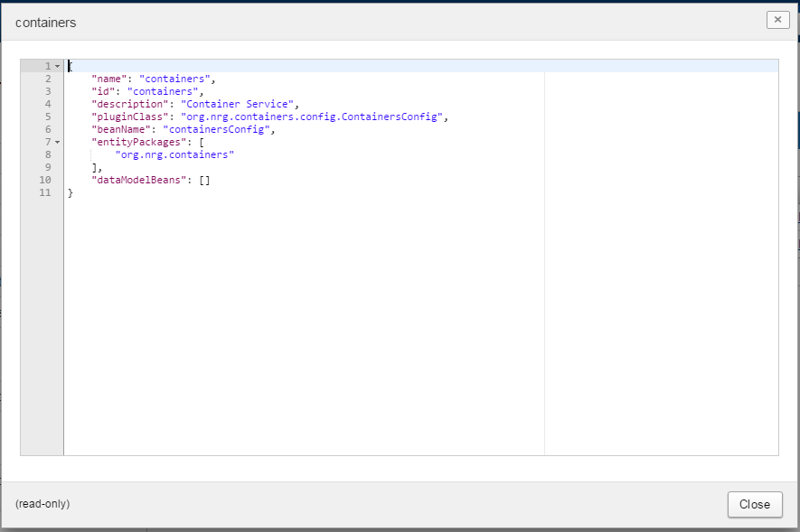Click the closing brace on line 11
Image resolution: width=800 pixels, height=532 pixels.
[x=71, y=192]
